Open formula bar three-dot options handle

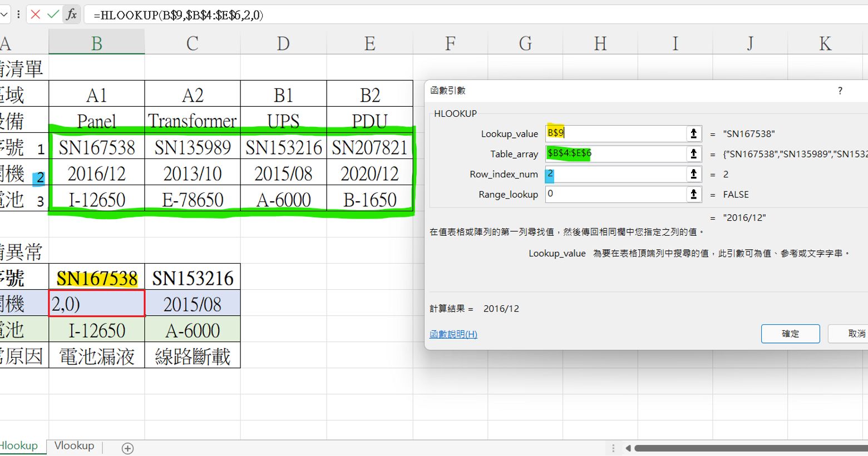[18, 14]
